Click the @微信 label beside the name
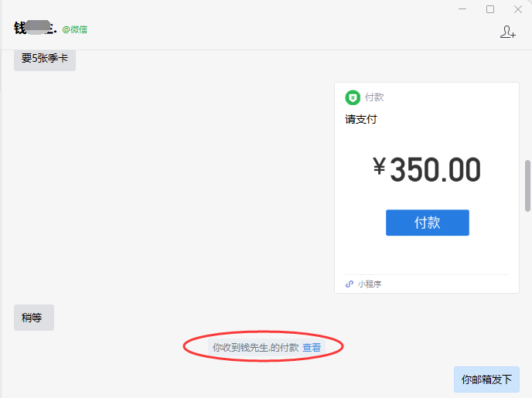Screen dimensions: 532x398 click(75, 29)
